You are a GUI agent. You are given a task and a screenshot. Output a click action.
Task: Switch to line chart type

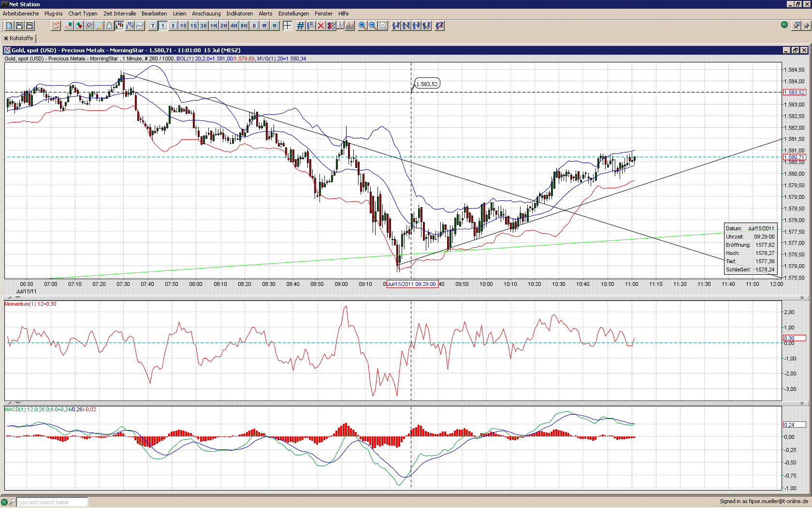(x=140, y=26)
